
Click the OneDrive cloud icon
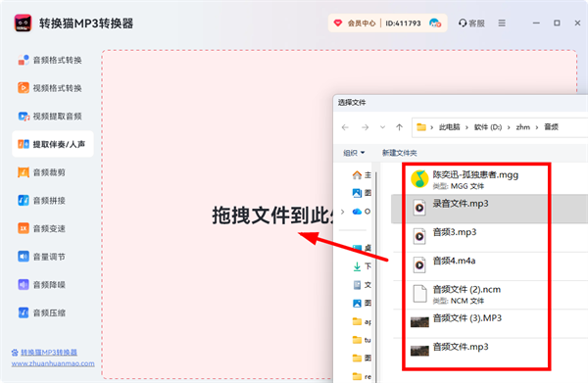coord(357,212)
